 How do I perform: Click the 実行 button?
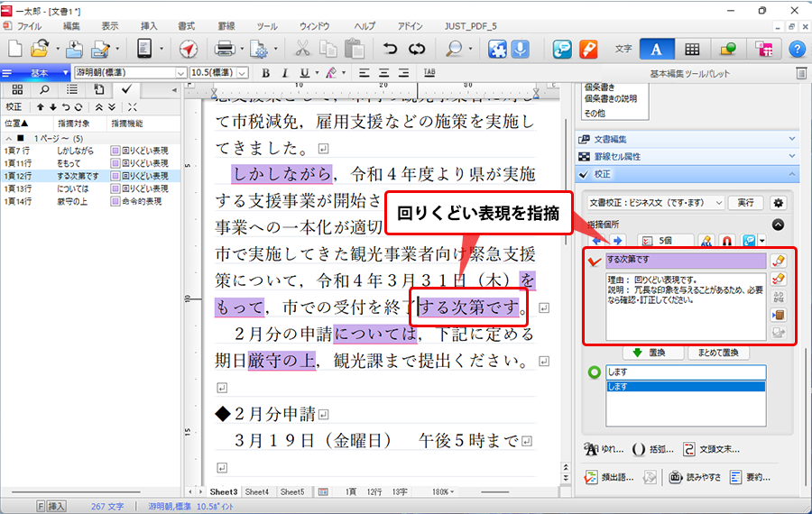pyautogui.click(x=745, y=203)
